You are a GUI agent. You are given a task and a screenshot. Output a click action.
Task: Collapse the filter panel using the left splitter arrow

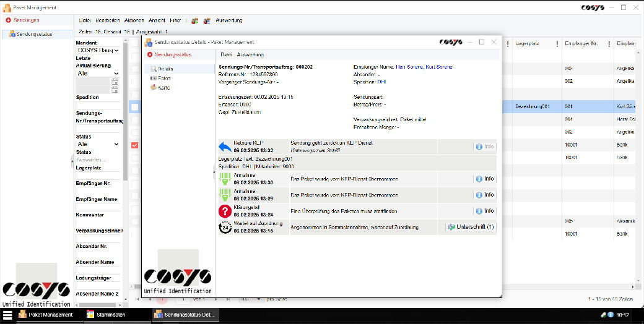click(72, 161)
